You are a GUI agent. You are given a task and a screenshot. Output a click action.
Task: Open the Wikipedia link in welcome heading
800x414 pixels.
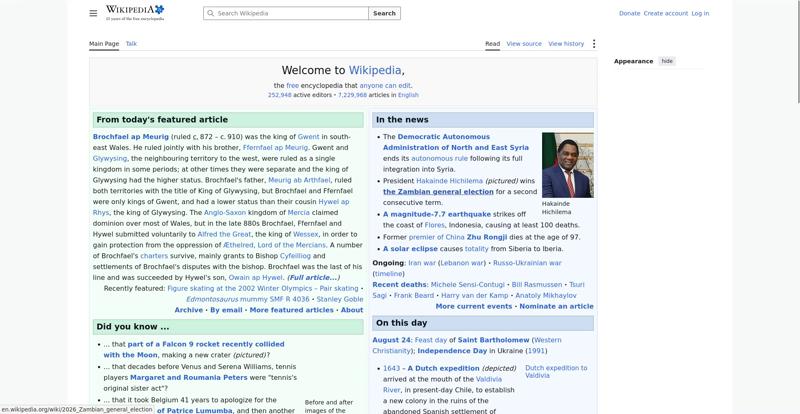tap(374, 70)
